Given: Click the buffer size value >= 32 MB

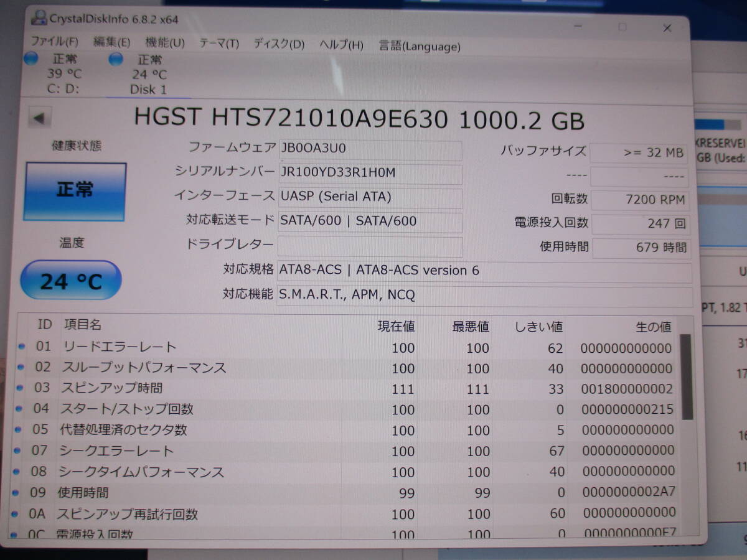Looking at the screenshot, I should [x=638, y=152].
